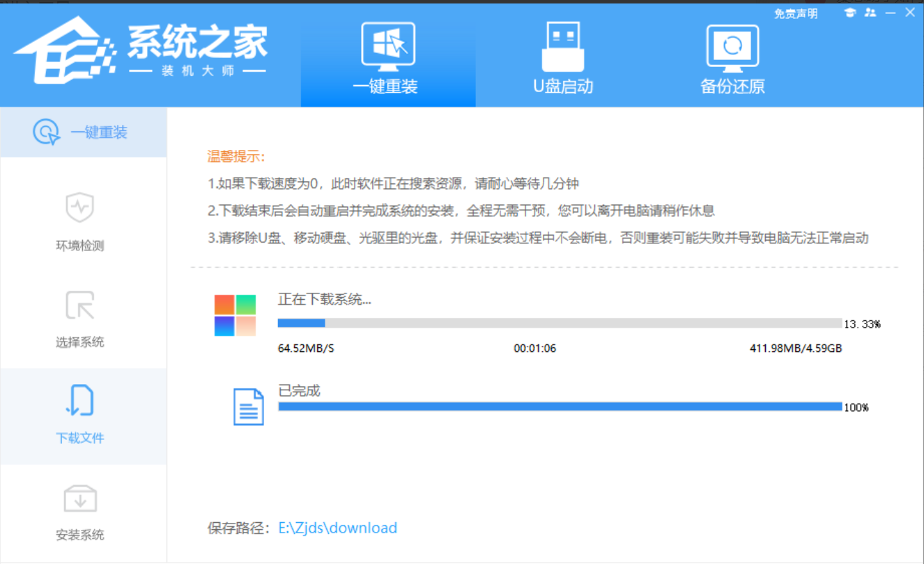
Task: Click tip 3 about removing U盘
Action: pos(538,238)
